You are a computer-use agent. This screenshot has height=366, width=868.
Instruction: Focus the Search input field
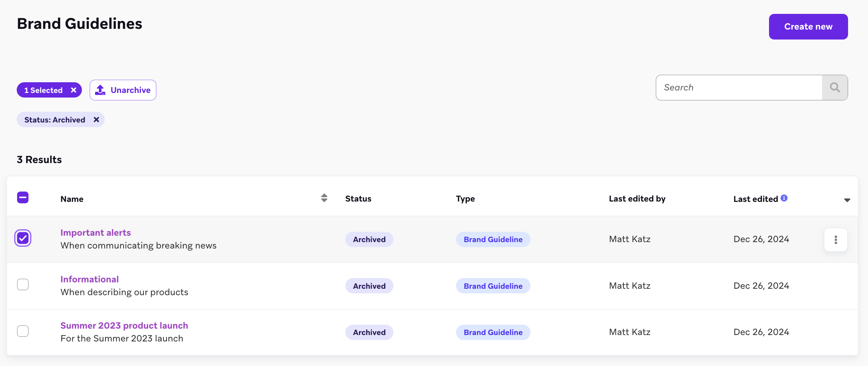[x=739, y=88]
